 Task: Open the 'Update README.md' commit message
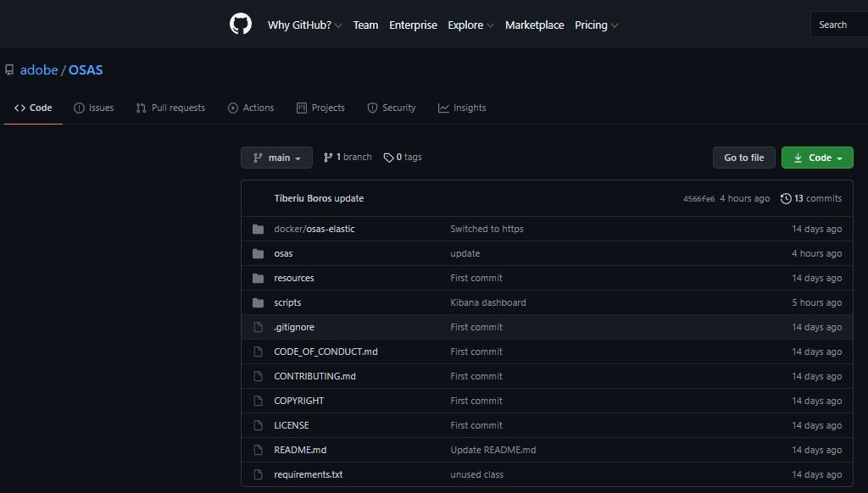[x=492, y=450]
